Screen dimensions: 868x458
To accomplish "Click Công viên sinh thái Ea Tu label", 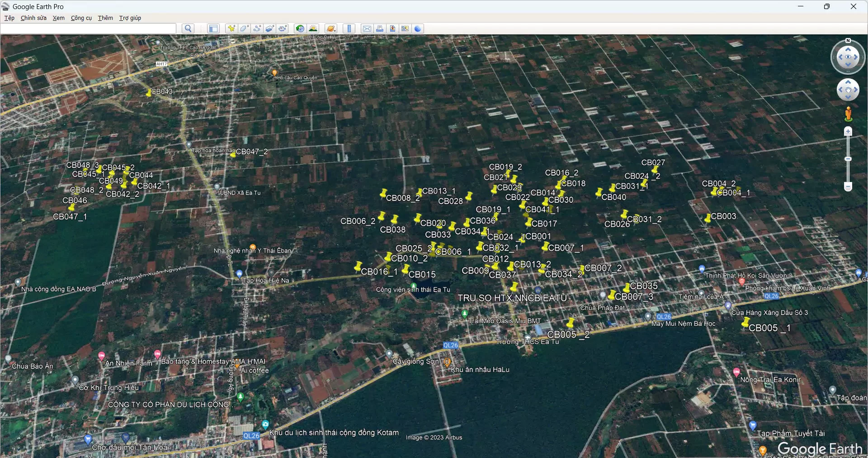I will point(413,290).
